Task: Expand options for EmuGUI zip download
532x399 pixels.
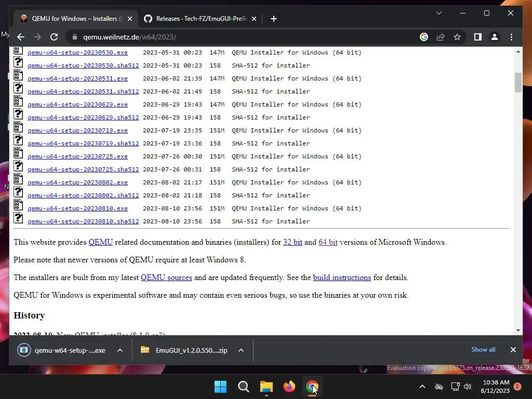Action: [x=241, y=350]
